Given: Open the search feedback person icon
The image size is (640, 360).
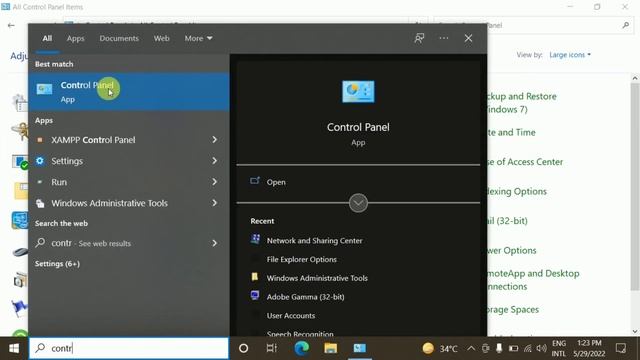Looking at the screenshot, I should [419, 38].
